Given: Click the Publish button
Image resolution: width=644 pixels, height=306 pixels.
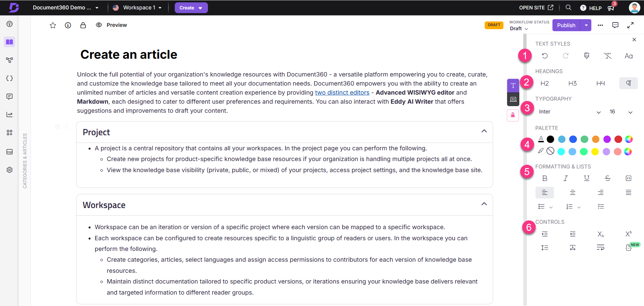Looking at the screenshot, I should click(x=566, y=25).
